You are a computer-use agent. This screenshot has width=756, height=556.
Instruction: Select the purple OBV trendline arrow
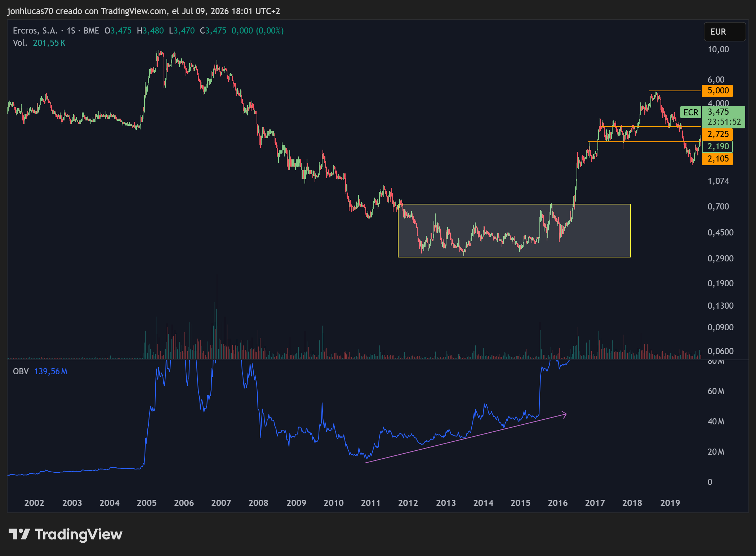pyautogui.click(x=466, y=438)
